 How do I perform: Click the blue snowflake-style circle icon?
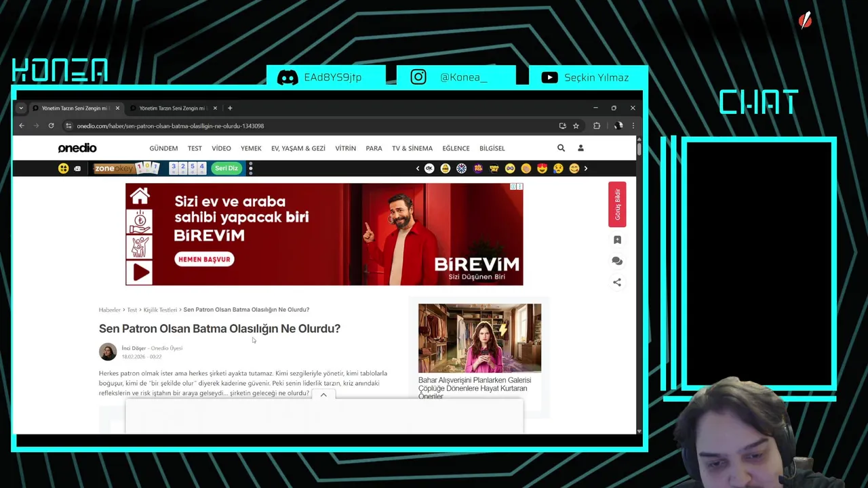(462, 168)
